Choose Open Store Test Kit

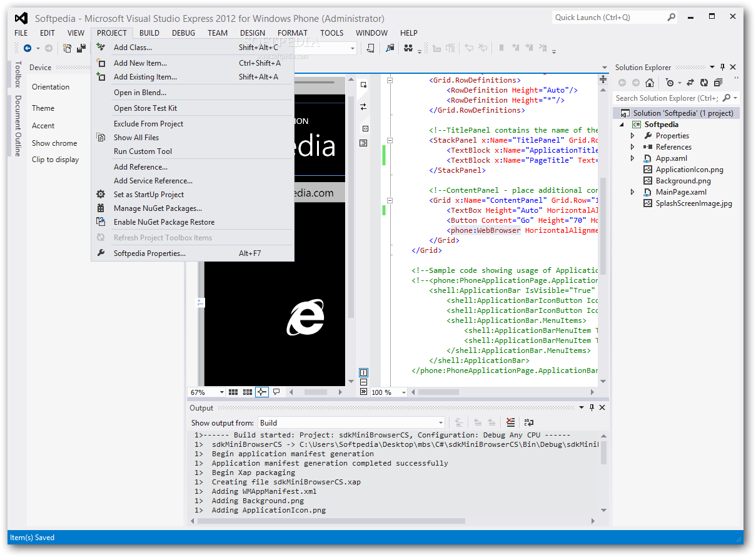193,108
